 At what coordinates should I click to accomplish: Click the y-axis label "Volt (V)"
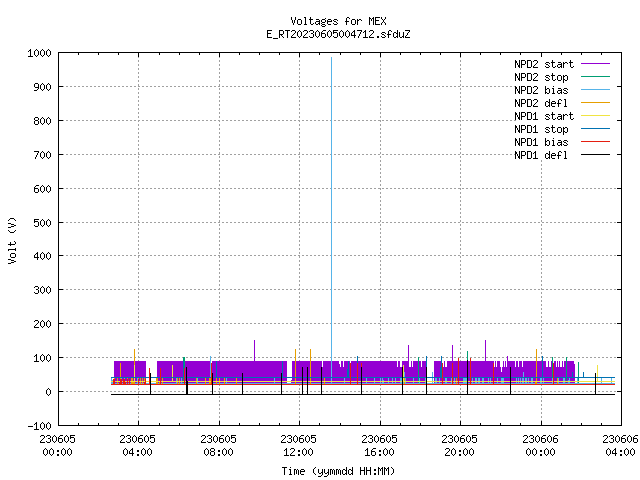(x=12, y=241)
